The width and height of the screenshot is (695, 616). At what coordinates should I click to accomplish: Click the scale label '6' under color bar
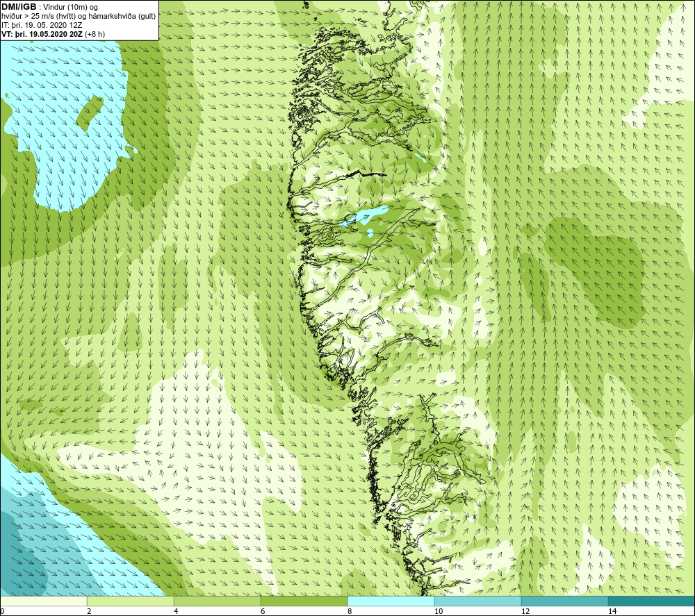click(263, 611)
